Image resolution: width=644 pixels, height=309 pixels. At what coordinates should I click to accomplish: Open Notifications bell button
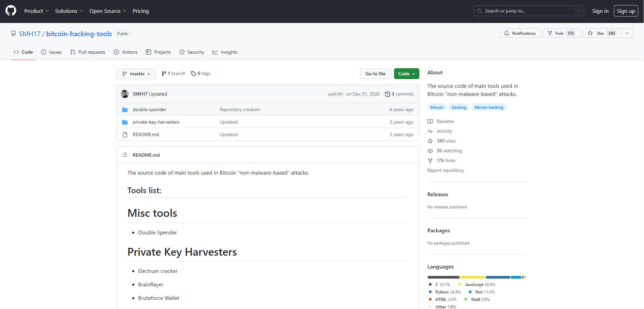coord(520,33)
